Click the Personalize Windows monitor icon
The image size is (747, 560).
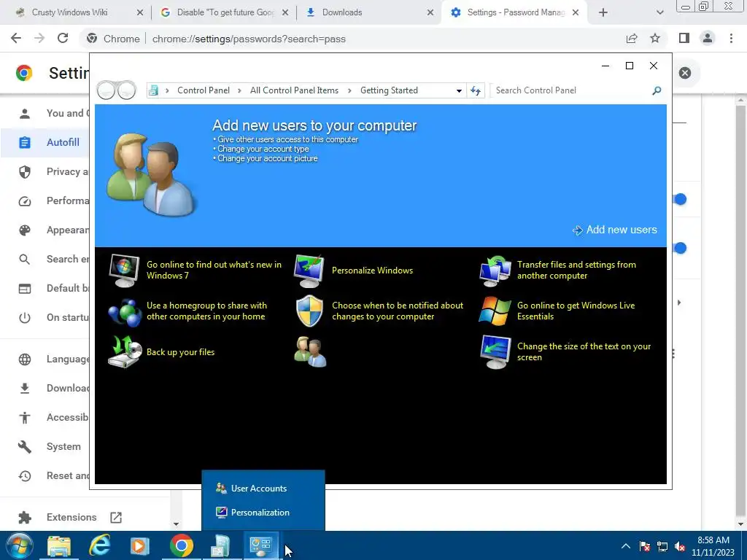click(x=309, y=271)
